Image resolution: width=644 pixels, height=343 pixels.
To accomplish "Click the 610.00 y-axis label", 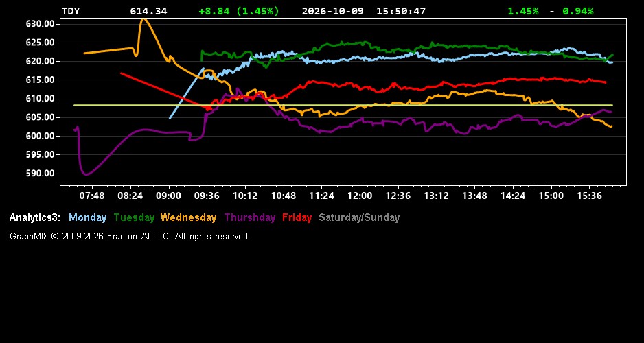I will [x=41, y=99].
